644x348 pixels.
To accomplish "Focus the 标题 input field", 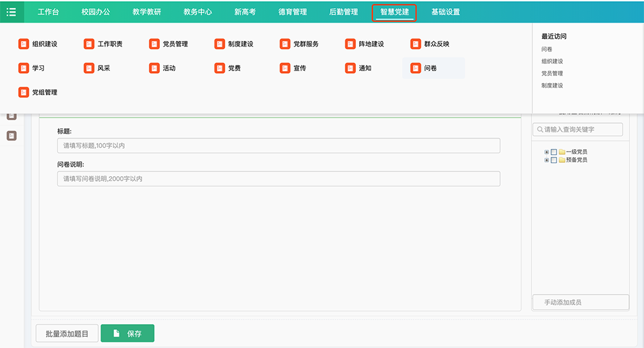I will [279, 146].
